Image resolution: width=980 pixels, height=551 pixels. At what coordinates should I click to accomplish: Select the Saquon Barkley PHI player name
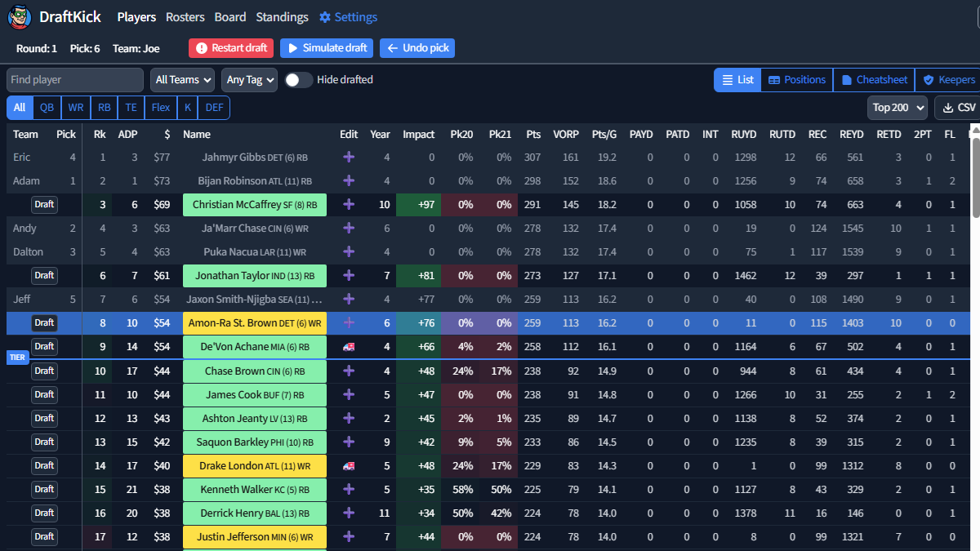click(x=255, y=442)
